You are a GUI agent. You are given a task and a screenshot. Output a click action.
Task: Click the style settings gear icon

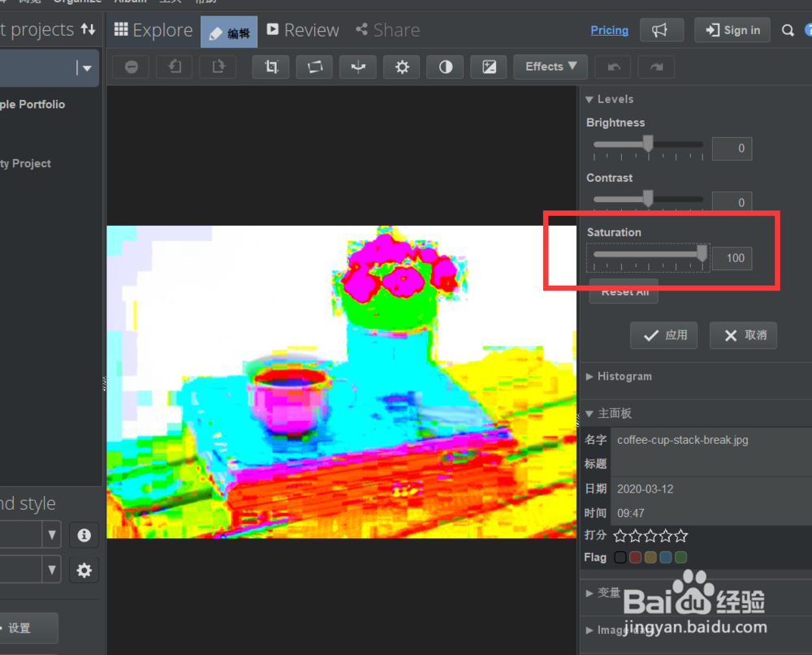84,570
